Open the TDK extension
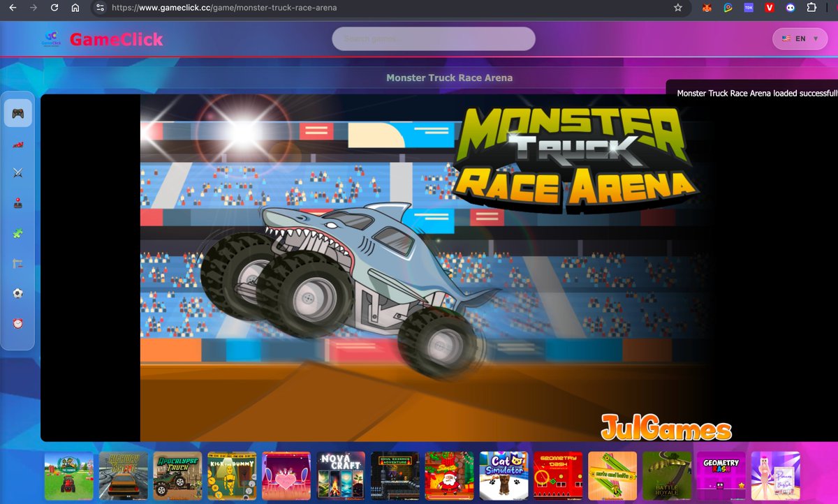The height and width of the screenshot is (504, 838). point(749,8)
